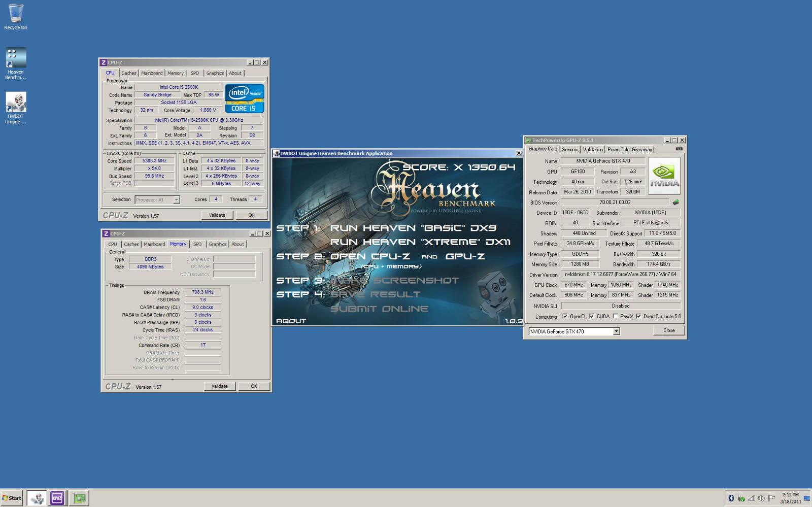Click the NVIDIA logo in GPU-Z

[664, 176]
